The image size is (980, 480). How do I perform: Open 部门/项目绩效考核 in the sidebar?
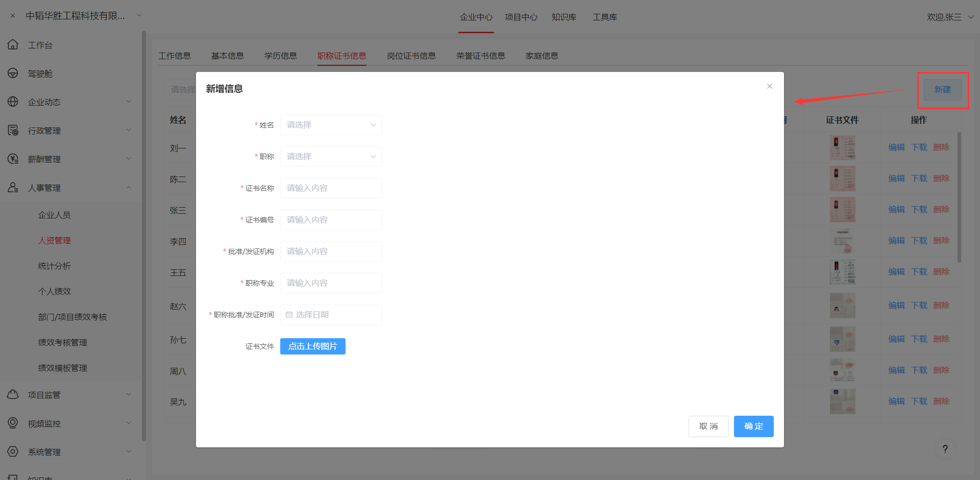tap(72, 317)
